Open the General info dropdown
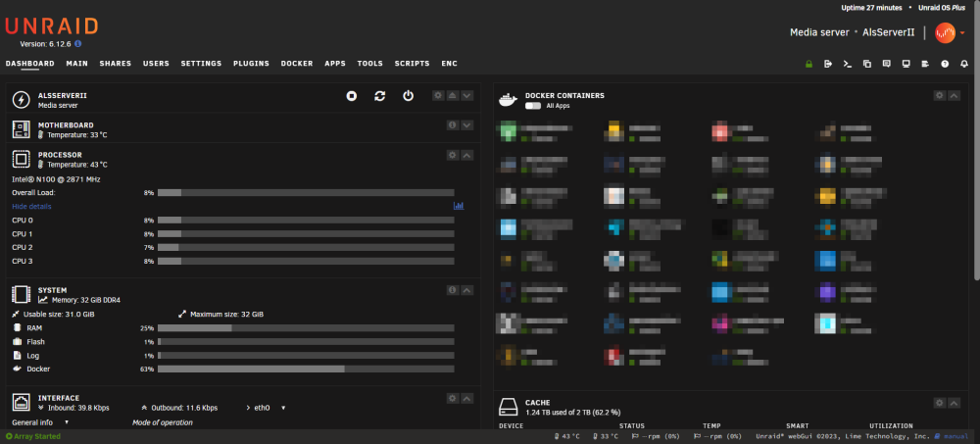Screen dimensions: 980x444 40,422
